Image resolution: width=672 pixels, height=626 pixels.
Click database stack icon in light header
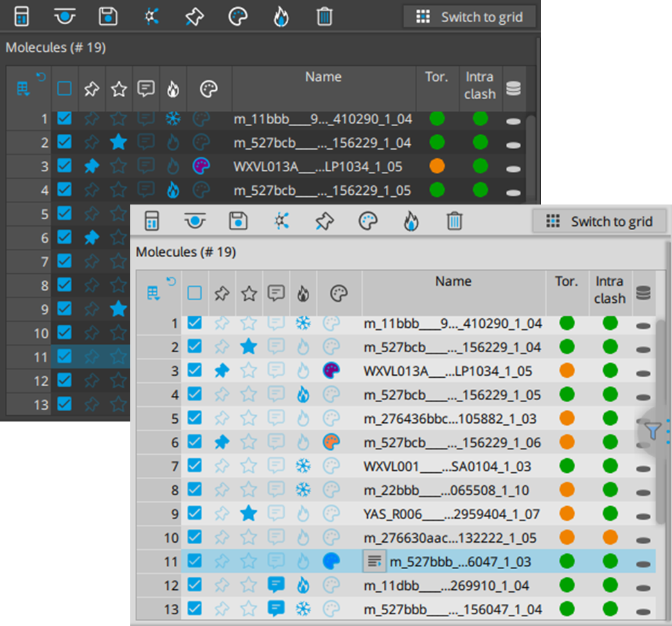pyautogui.click(x=643, y=293)
